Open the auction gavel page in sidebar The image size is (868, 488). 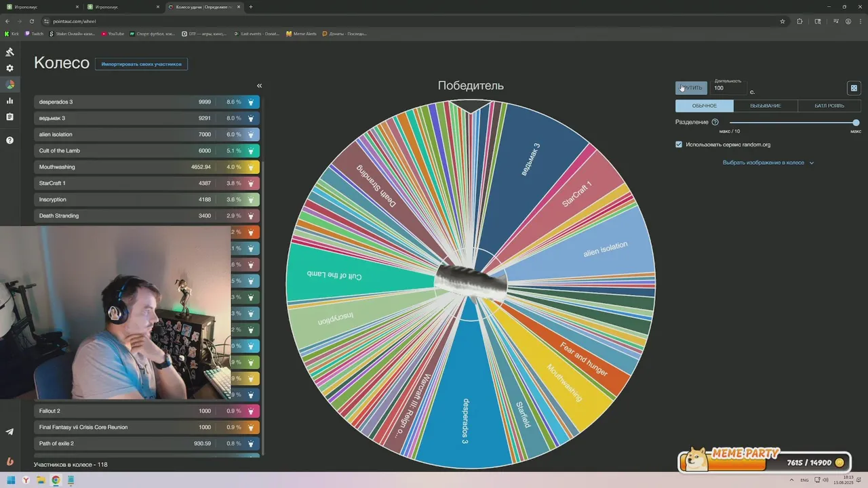click(x=9, y=52)
